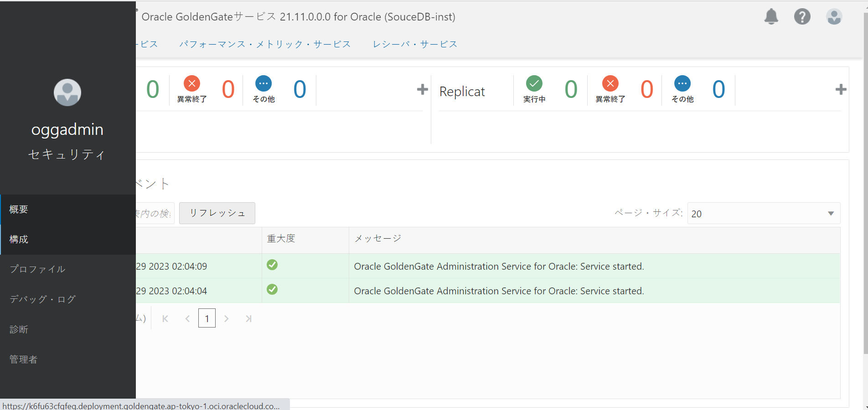
Task: Select 構成 in the sidebar menu
Action: (68, 240)
